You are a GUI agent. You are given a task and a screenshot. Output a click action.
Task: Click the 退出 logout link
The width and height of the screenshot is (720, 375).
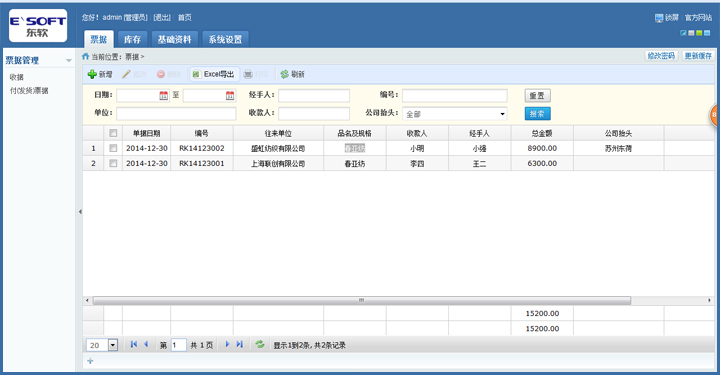tap(162, 17)
